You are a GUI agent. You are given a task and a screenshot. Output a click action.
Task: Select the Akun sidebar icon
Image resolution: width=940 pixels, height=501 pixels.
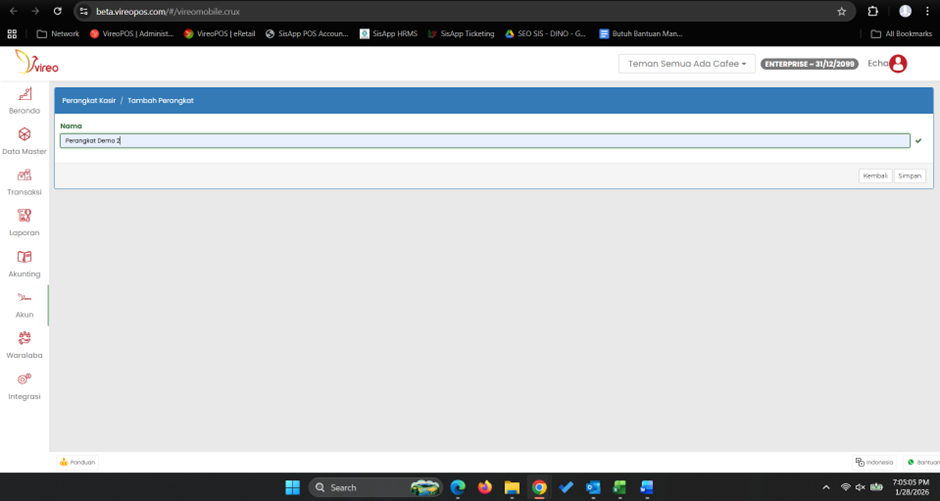click(x=24, y=298)
